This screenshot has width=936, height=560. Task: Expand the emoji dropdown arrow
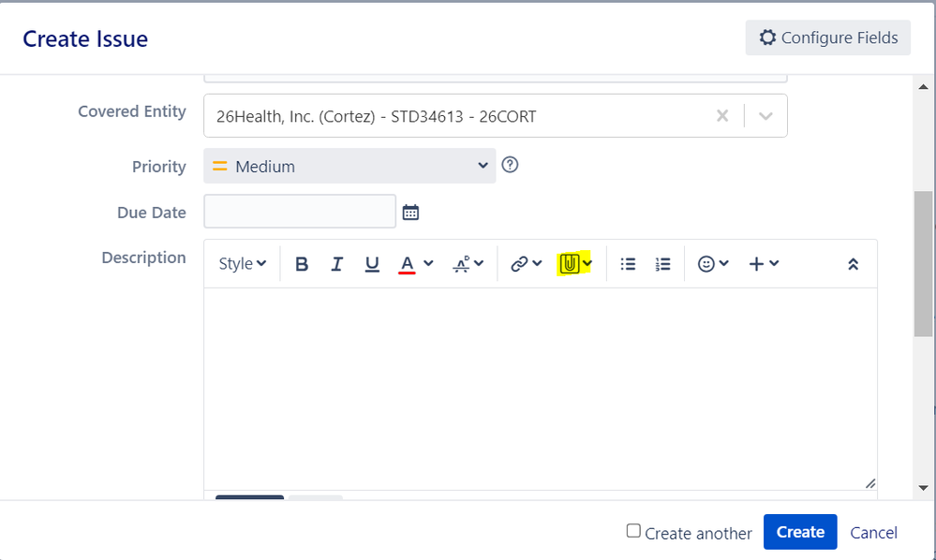[x=723, y=263]
